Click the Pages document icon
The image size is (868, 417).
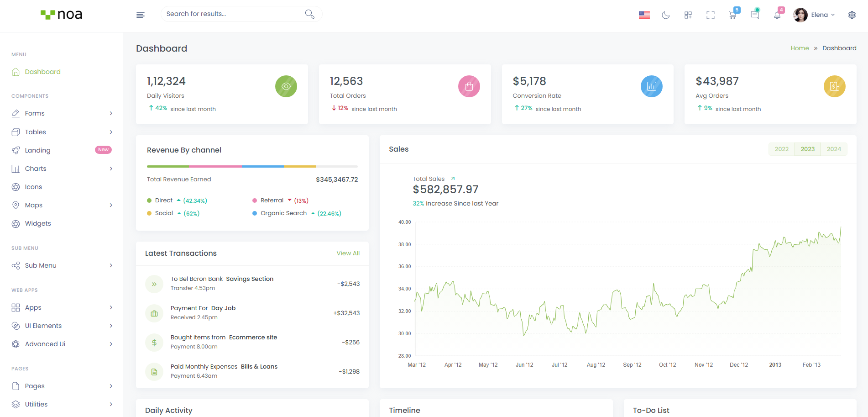[16, 386]
